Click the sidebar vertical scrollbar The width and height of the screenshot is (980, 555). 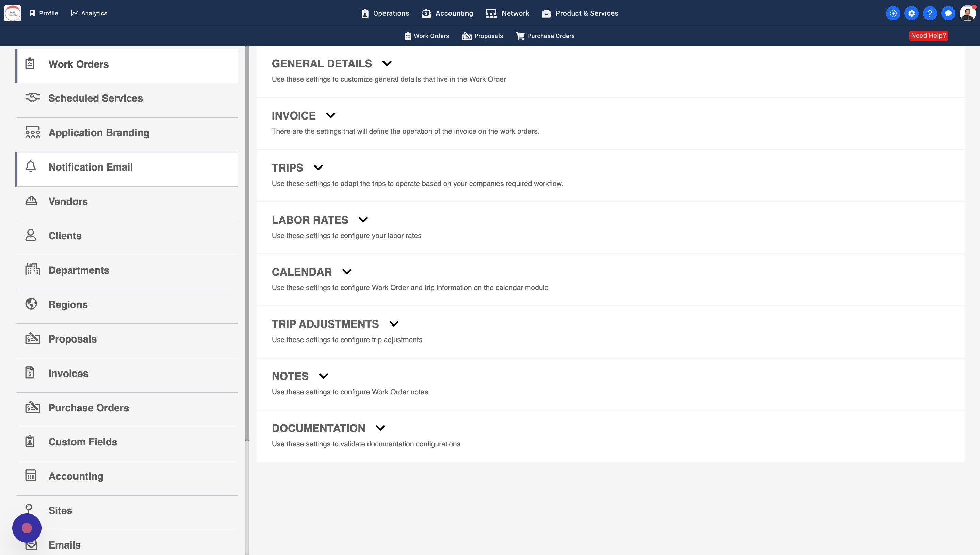click(247, 244)
